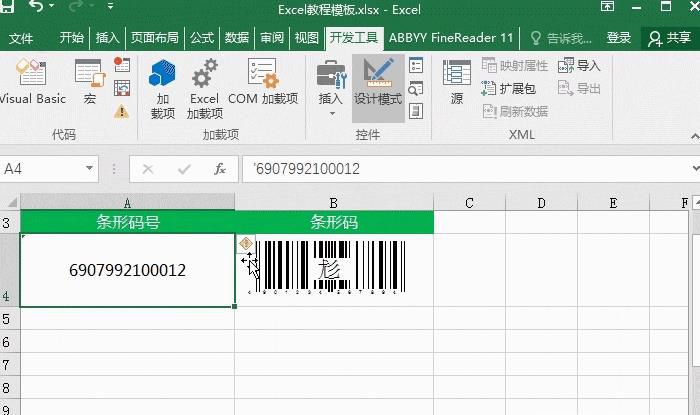Click the 共享 share button
Viewport: 700px width, 415px height.
coord(670,38)
